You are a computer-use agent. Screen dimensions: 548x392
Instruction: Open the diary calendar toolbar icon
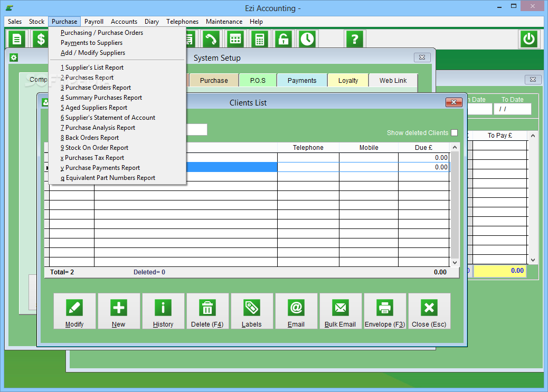pyautogui.click(x=235, y=39)
